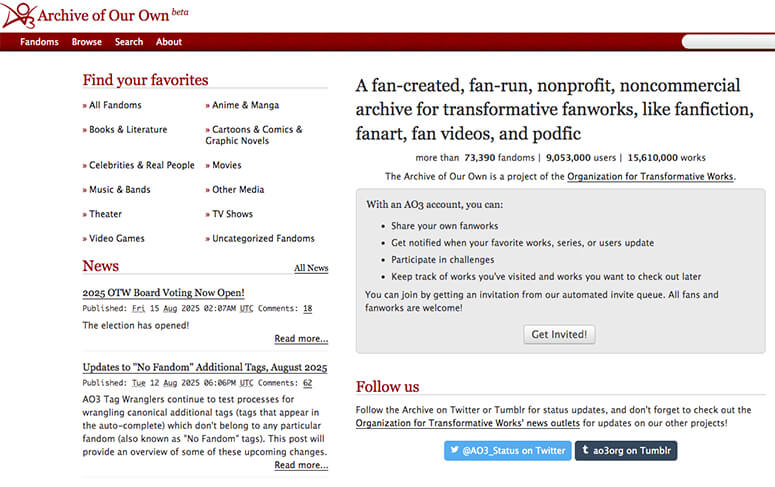Read more about the No Fandom tags update
The height and width of the screenshot is (487, 775).
tap(301, 465)
